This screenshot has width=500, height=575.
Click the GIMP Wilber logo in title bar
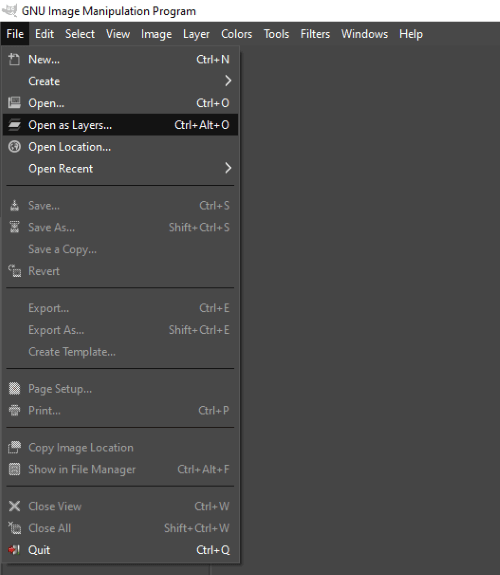[x=9, y=10]
